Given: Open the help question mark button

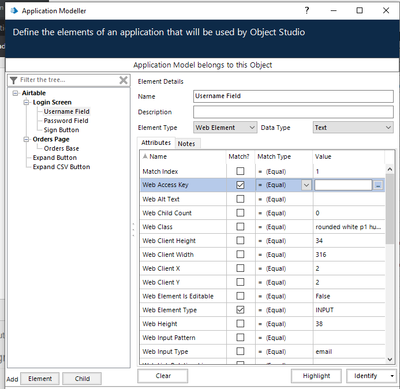Looking at the screenshot, I should pyautogui.click(x=307, y=11).
